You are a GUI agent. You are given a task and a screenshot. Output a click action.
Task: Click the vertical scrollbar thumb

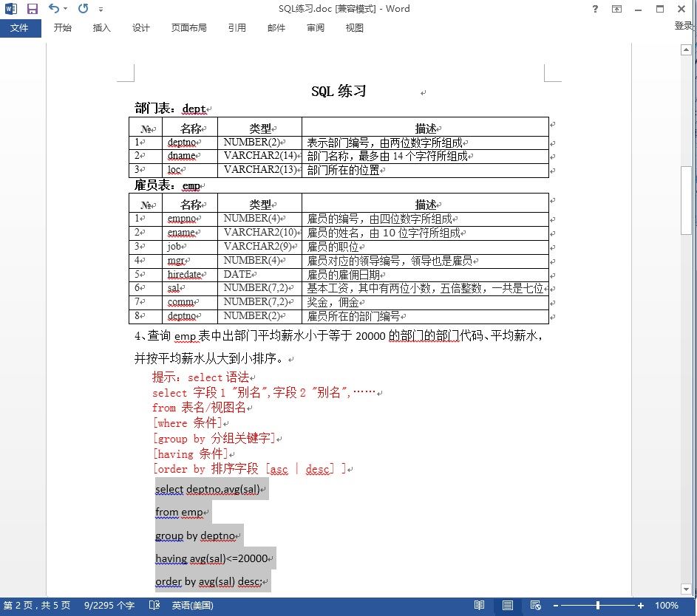coord(686,200)
